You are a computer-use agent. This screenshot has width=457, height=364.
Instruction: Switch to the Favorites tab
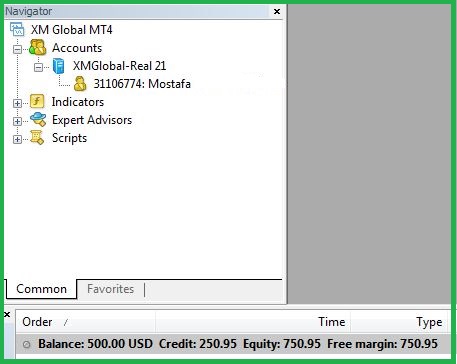pos(110,289)
